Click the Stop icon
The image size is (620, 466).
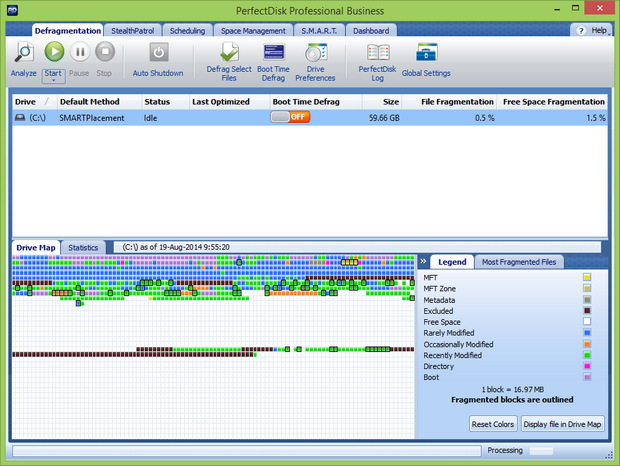(105, 52)
